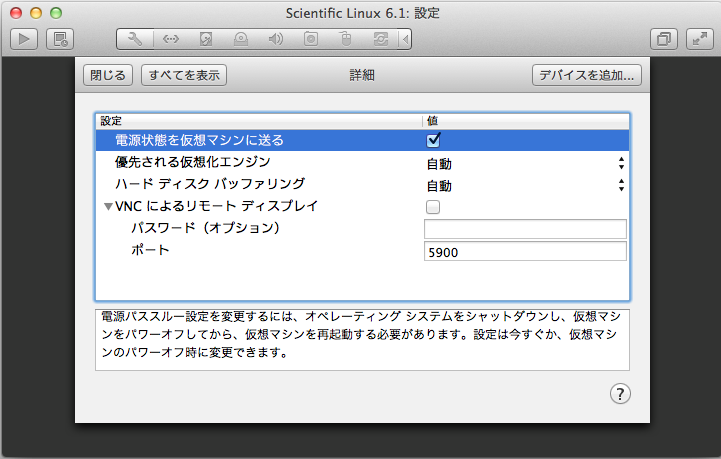The image size is (721, 459).
Task: Click the 閉じる button
Action: click(108, 75)
